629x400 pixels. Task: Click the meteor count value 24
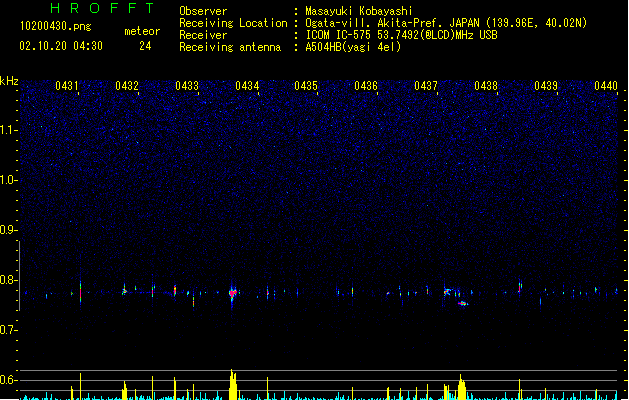[145, 46]
